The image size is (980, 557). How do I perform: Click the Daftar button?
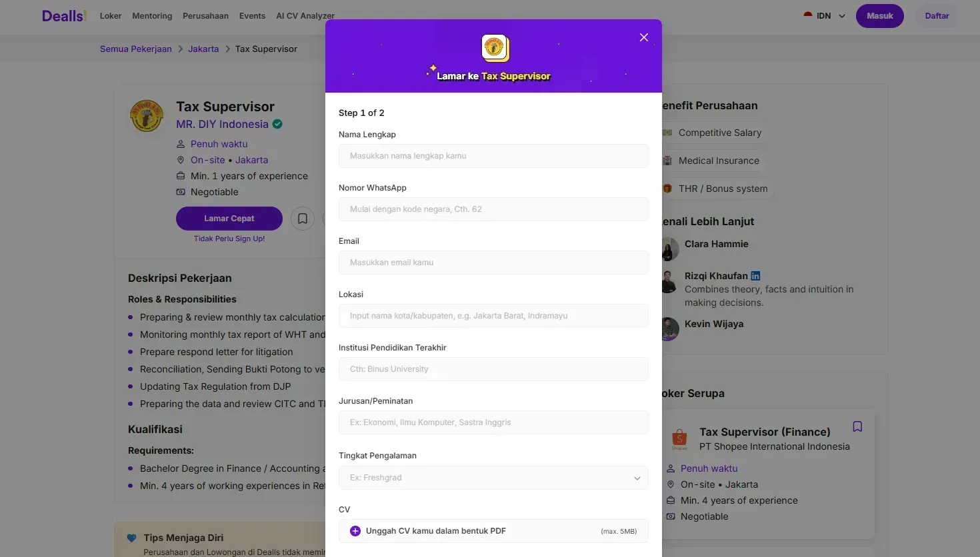click(937, 16)
